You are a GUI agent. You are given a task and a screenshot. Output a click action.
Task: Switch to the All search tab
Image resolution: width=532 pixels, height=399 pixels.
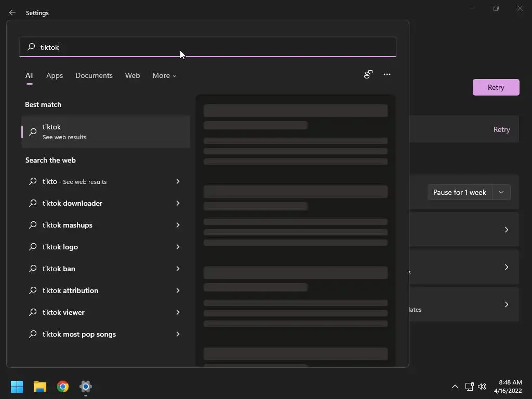pos(30,75)
